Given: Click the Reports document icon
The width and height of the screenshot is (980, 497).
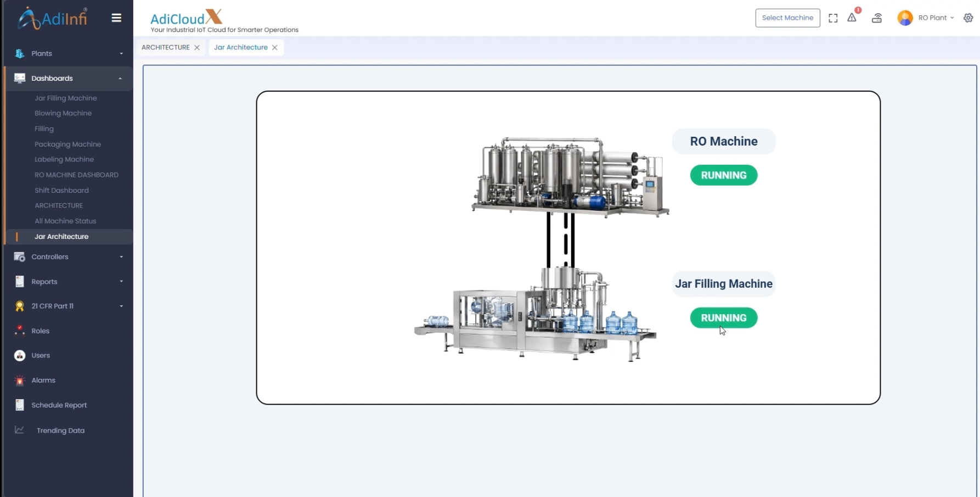Looking at the screenshot, I should pyautogui.click(x=20, y=281).
